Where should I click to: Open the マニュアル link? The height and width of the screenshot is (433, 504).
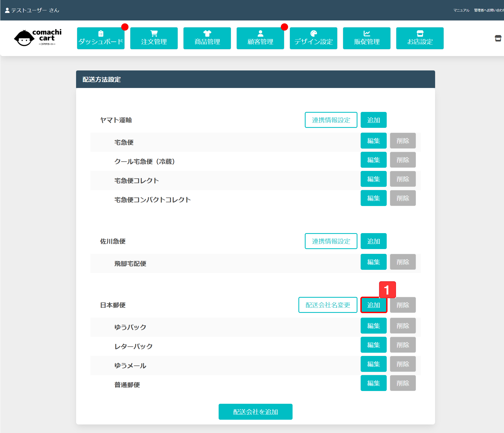[461, 10]
